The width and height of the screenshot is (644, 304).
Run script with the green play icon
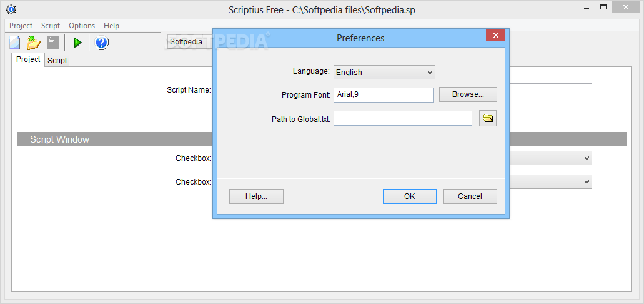point(77,43)
